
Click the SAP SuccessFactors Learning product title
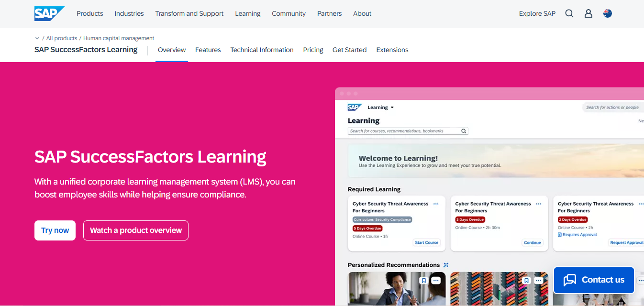pos(86,50)
